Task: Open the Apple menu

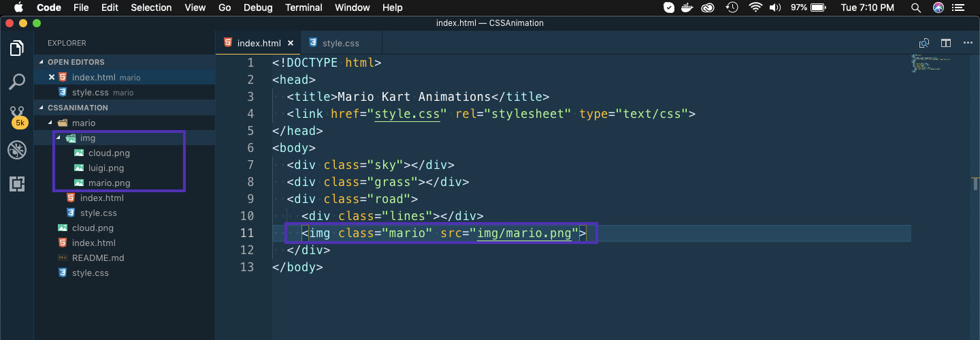Action: point(18,7)
